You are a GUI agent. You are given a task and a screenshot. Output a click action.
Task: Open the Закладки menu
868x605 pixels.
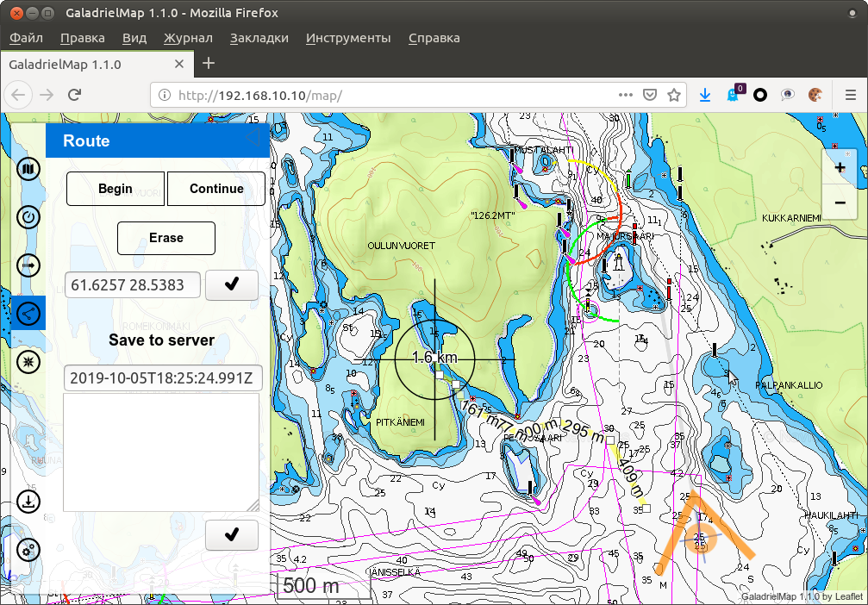click(x=259, y=38)
